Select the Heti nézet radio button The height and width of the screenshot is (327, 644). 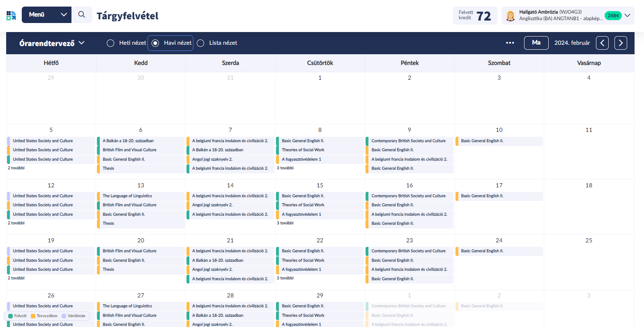[110, 43]
